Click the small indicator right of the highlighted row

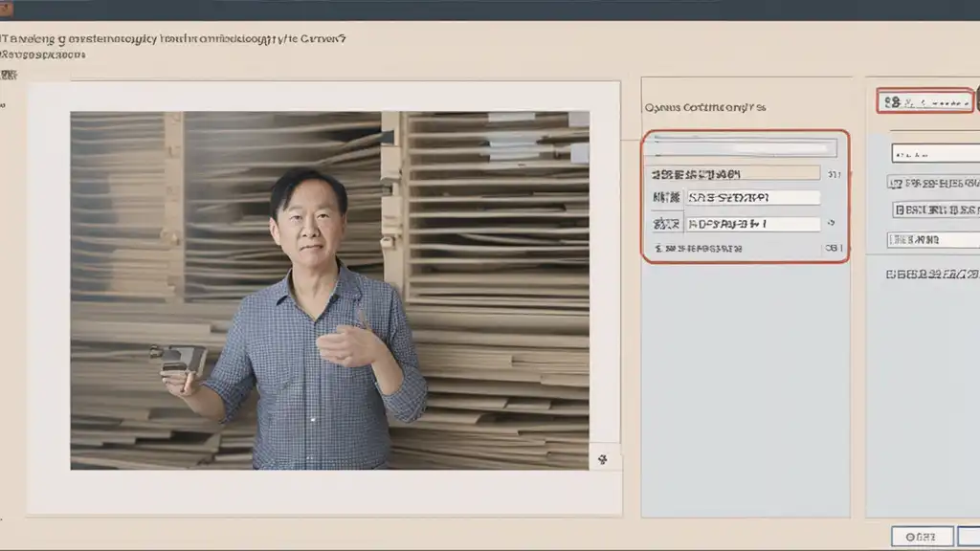click(834, 174)
